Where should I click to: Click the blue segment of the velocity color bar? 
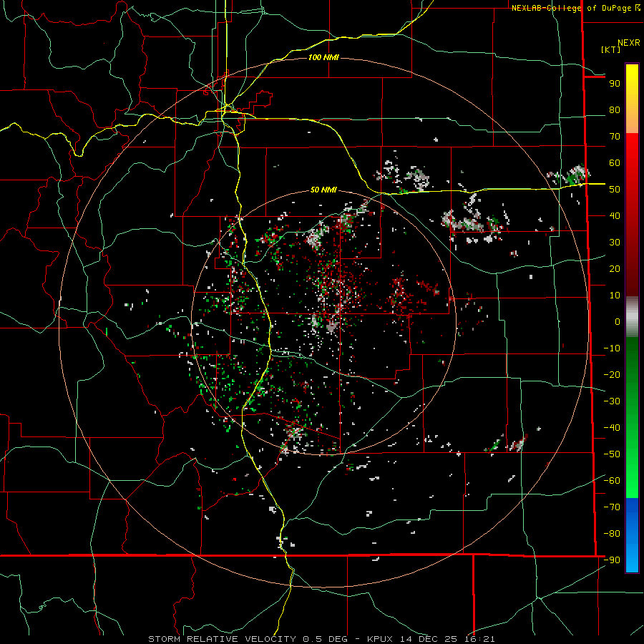pyautogui.click(x=632, y=535)
